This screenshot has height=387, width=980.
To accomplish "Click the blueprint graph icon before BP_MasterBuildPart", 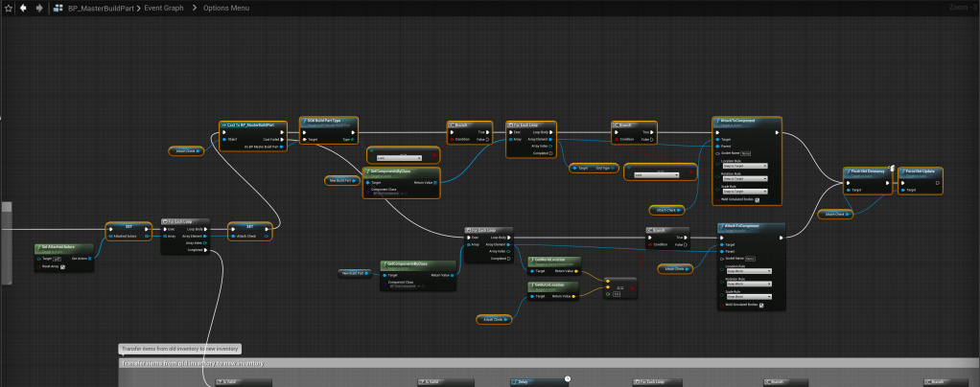I will point(59,8).
